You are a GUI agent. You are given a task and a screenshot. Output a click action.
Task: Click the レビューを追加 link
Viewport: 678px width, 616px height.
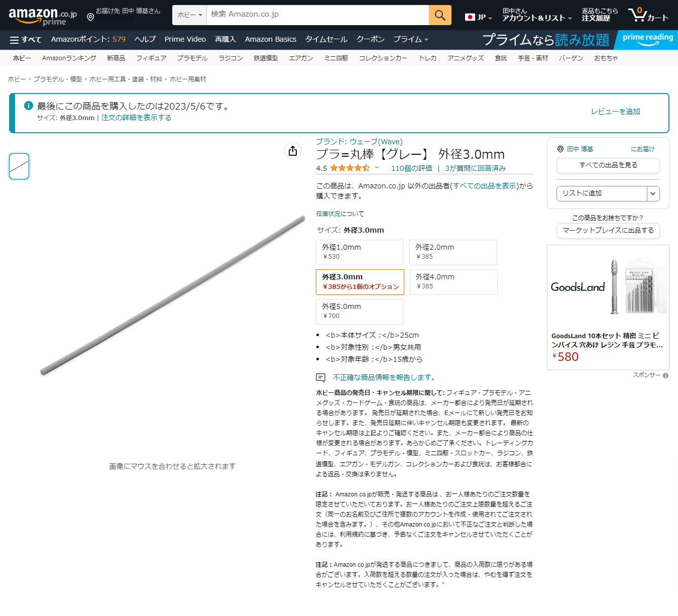click(x=615, y=112)
